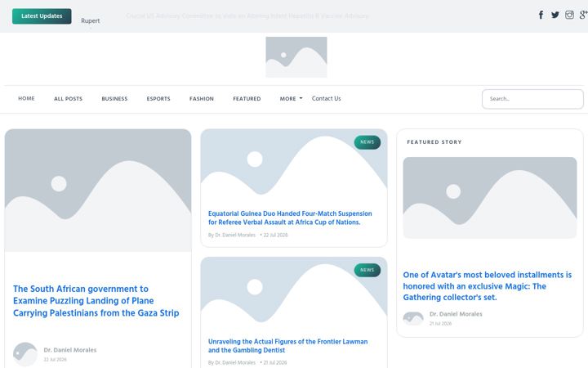Click the Latest Updates button
Image resolution: width=588 pixels, height=368 pixels.
(x=42, y=16)
